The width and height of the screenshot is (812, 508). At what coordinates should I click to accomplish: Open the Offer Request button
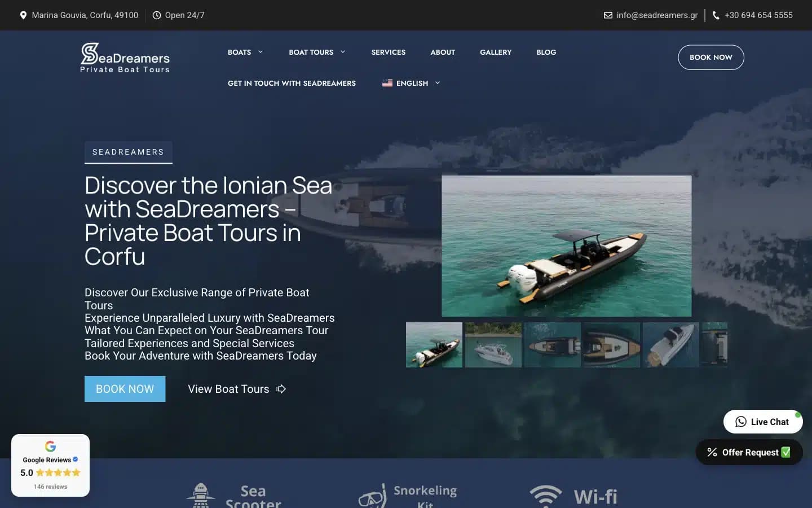(749, 452)
